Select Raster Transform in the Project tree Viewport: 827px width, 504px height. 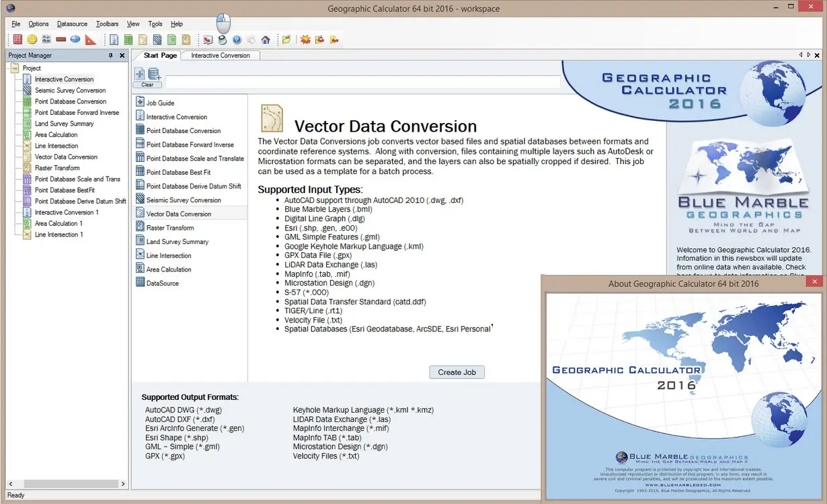(57, 168)
